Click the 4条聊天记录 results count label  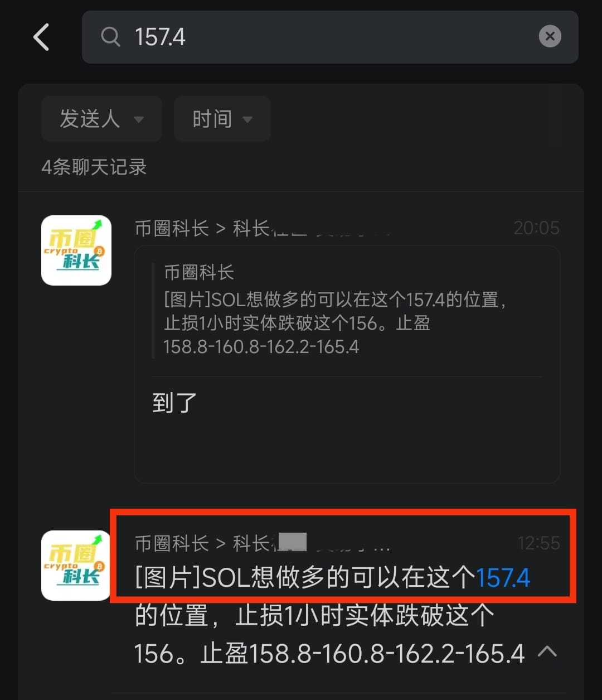pyautogui.click(x=94, y=167)
